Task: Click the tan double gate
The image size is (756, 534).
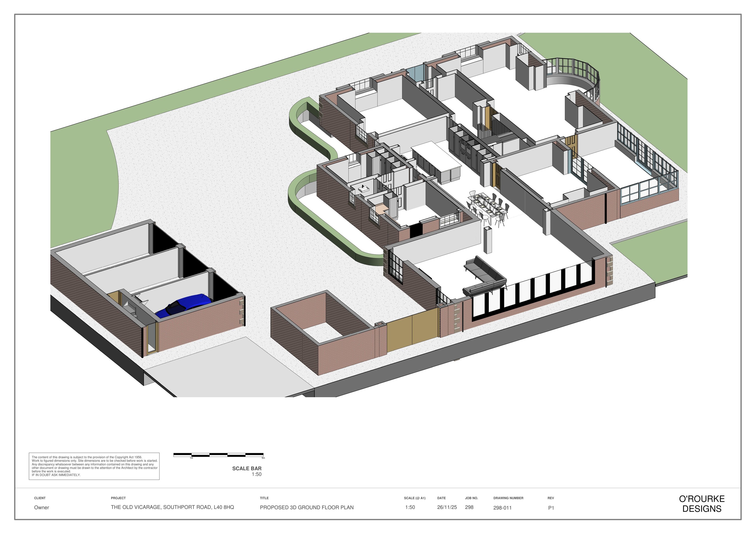Action: tap(412, 332)
